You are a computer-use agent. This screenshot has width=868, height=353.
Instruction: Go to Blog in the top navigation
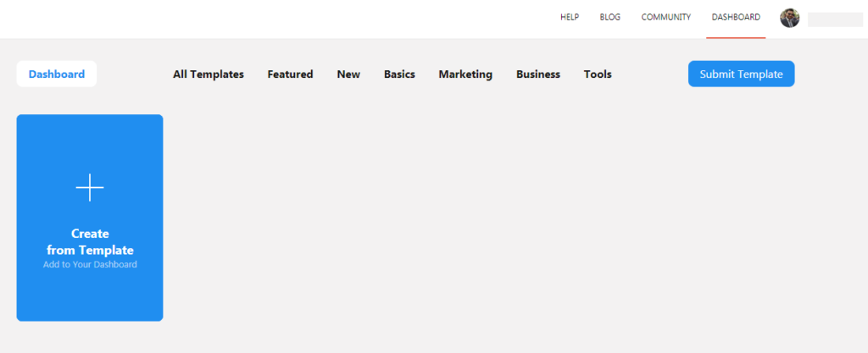pos(609,17)
